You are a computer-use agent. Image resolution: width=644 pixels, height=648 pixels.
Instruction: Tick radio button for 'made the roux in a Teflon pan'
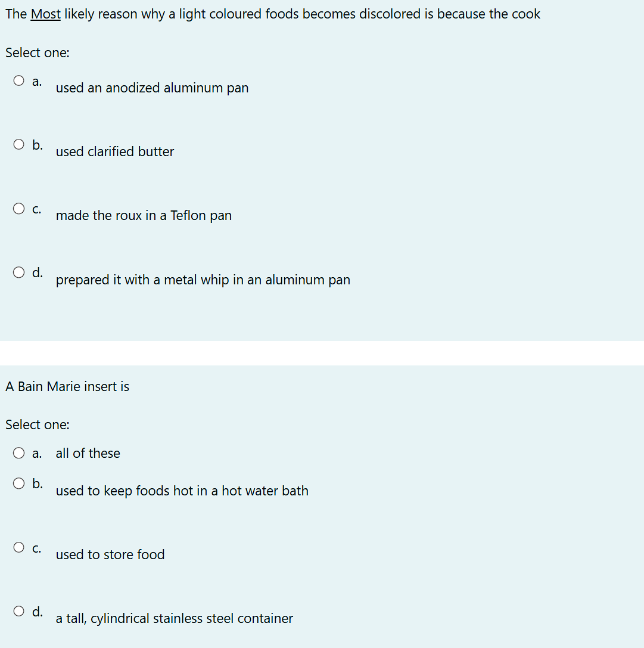pyautogui.click(x=18, y=208)
